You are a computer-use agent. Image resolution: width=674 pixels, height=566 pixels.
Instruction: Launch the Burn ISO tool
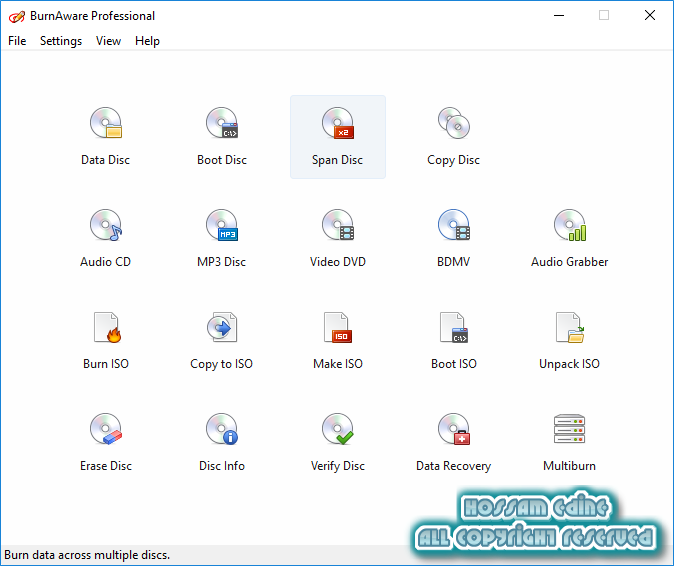click(x=106, y=341)
